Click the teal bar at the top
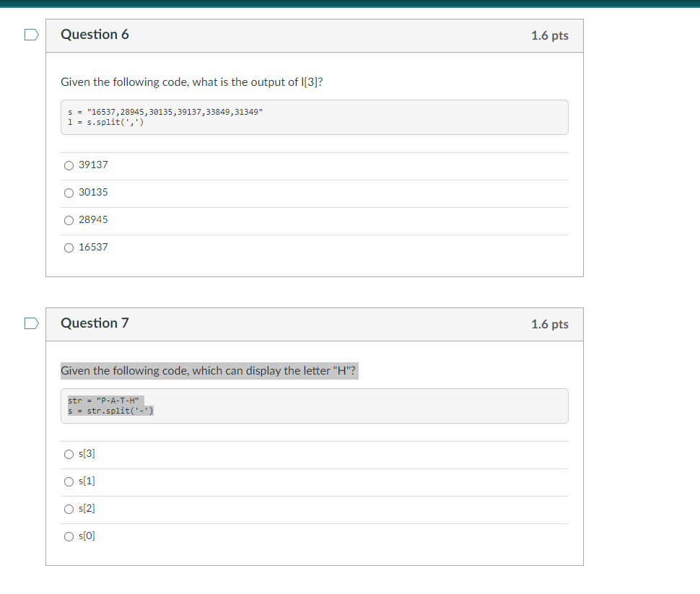Viewport: 700px width, 594px height. tap(350, 4)
